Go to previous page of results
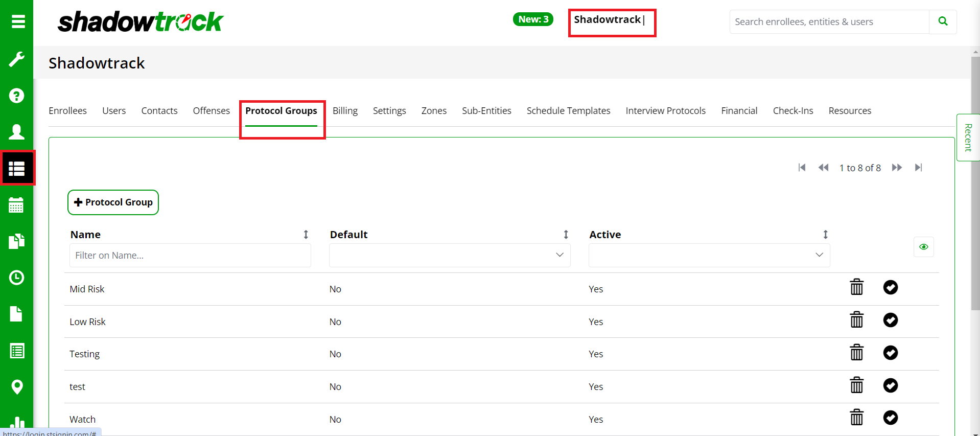The image size is (980, 436). coord(823,168)
